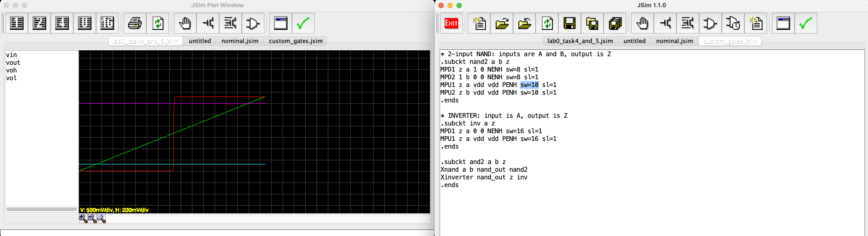This screenshot has width=868, height=236.
Task: Click the gate with clock simulation icon
Action: point(733,23)
